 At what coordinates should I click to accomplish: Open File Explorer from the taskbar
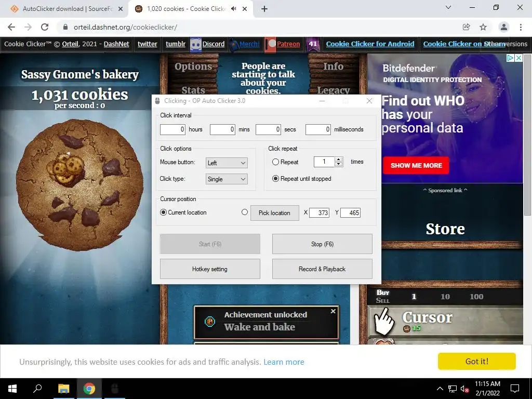point(63,389)
